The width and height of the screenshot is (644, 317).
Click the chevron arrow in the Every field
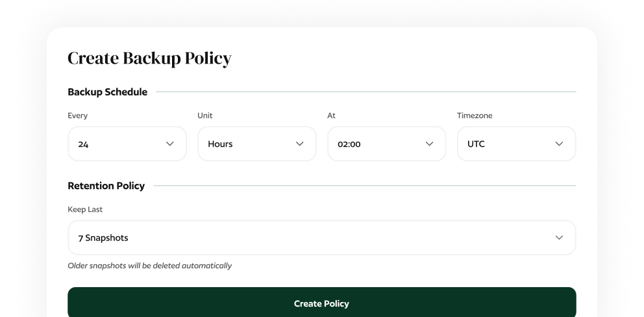[x=170, y=144]
